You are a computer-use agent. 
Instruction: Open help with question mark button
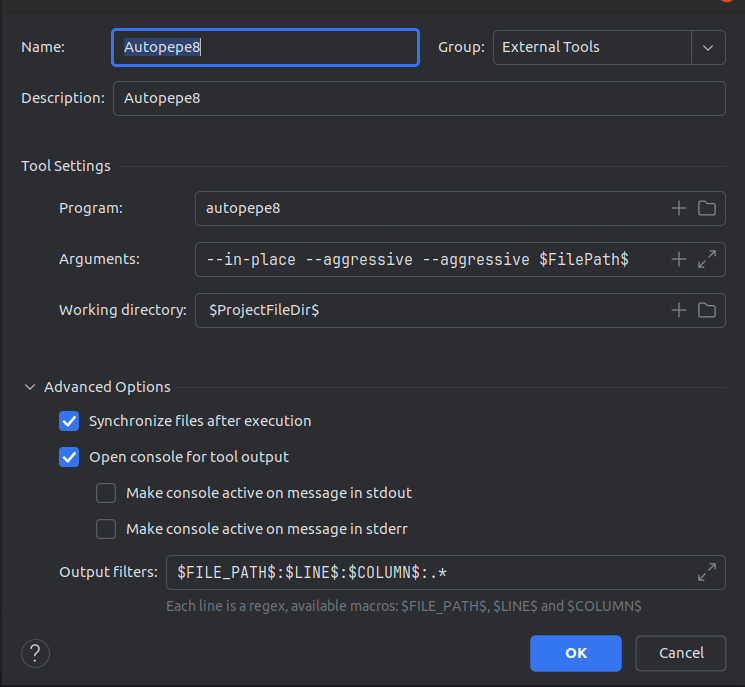(x=35, y=653)
